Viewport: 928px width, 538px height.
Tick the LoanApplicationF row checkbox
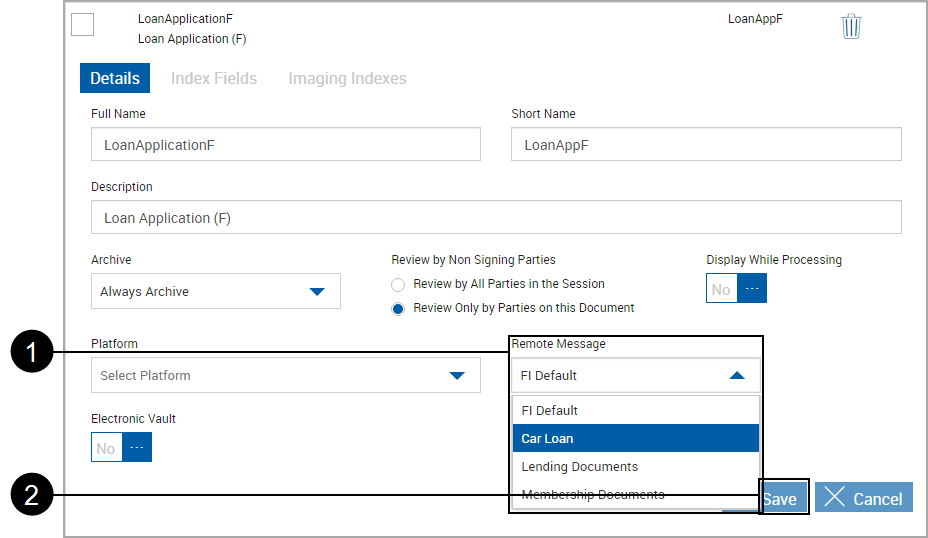[x=83, y=25]
